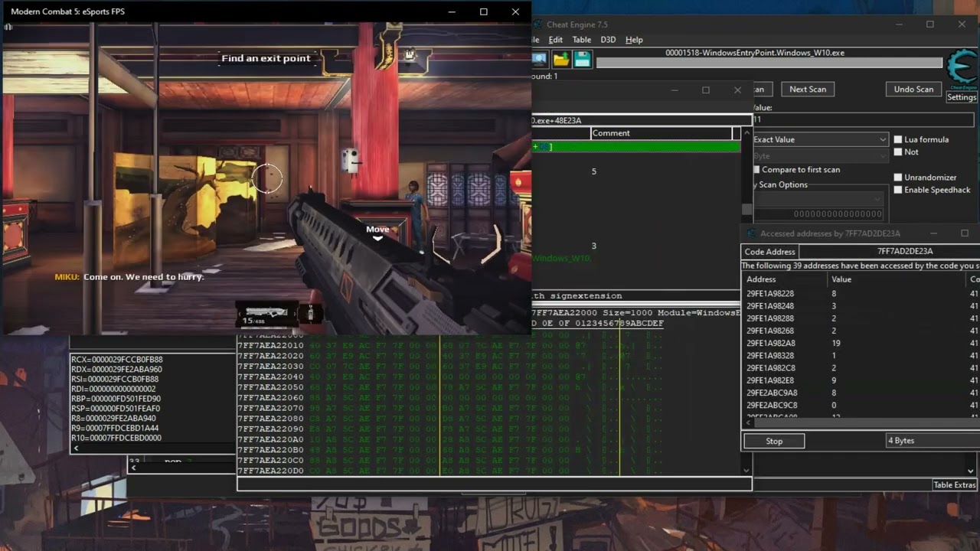Click the RCX register value

point(116,360)
